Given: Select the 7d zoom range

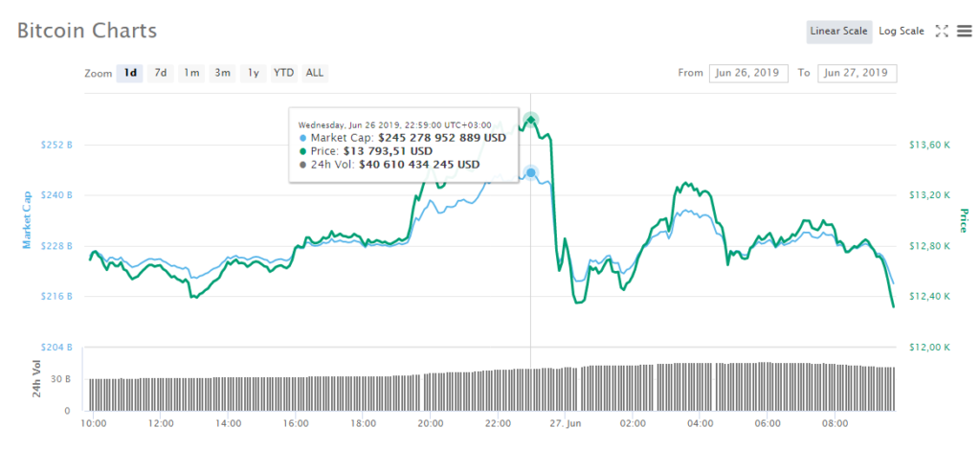Looking at the screenshot, I should click(161, 73).
